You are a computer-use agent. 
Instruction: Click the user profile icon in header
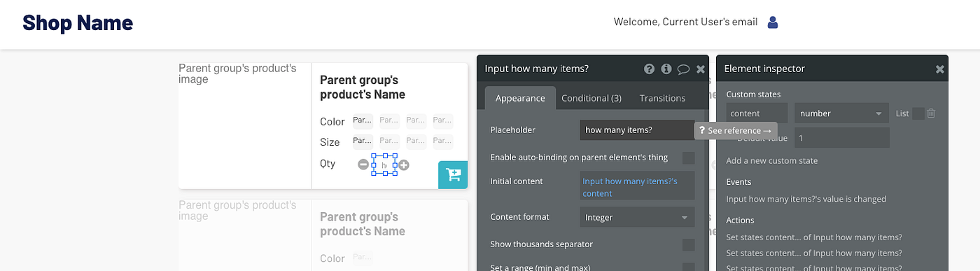(x=773, y=22)
